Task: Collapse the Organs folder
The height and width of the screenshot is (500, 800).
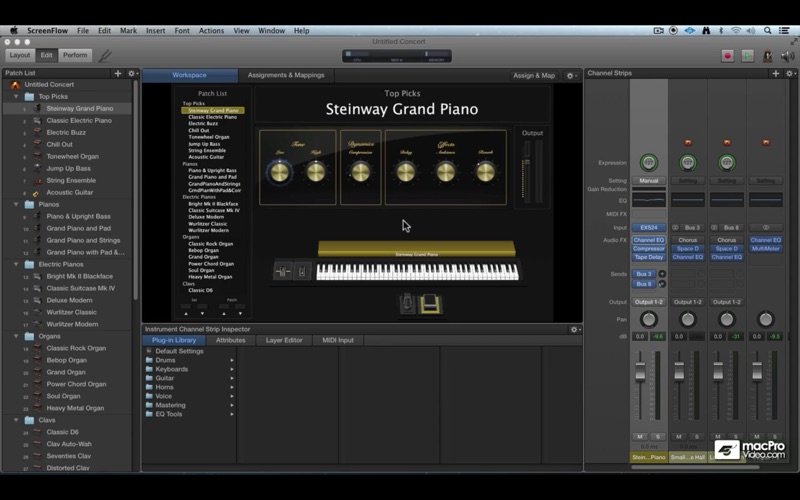Action: point(16,336)
